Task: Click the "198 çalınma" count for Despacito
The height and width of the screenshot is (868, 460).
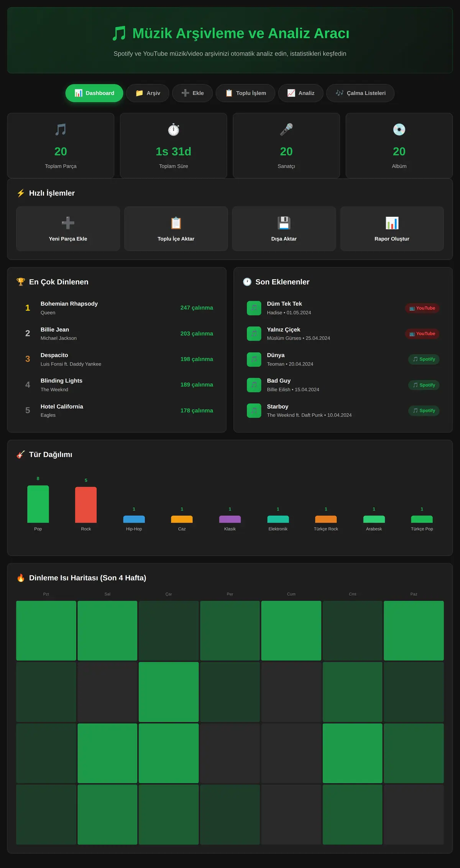Action: (197, 359)
